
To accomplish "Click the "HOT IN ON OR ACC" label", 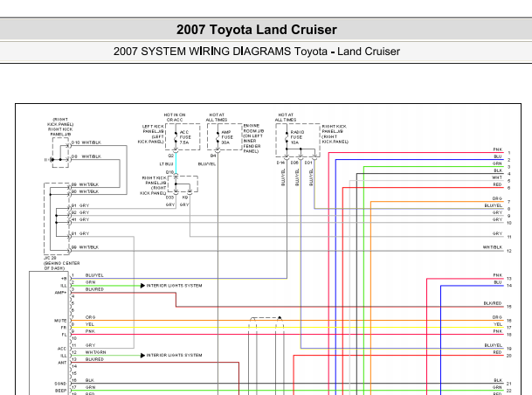I will tap(175, 117).
